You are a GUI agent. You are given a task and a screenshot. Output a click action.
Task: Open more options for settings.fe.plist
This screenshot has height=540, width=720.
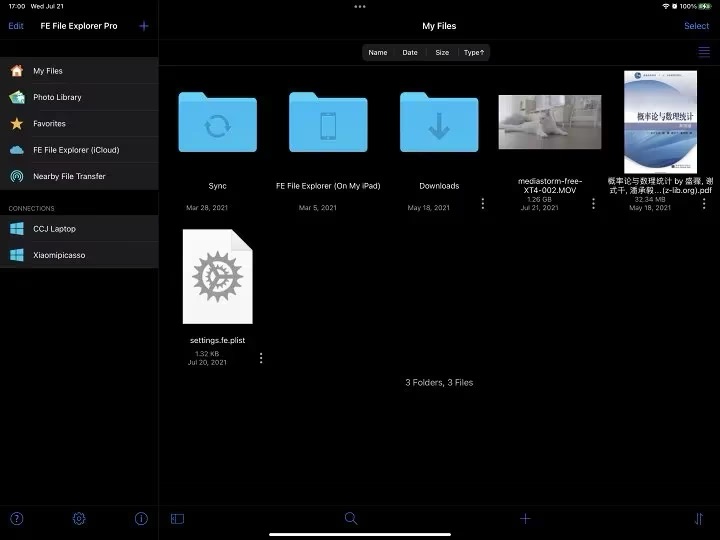261,357
